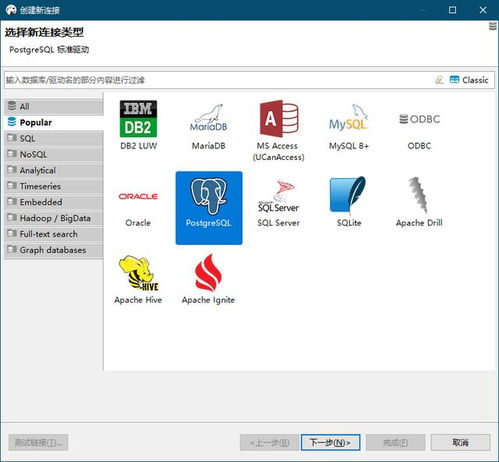Click the 取消 cancel button
Screen dimensions: 499x462
[460, 442]
